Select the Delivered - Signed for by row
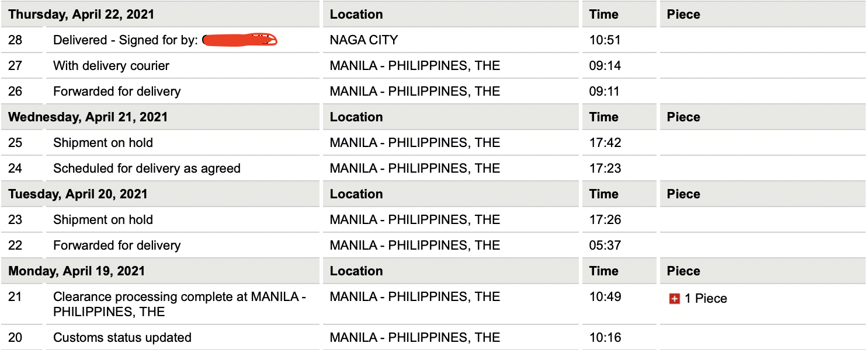Screen dimensions: 868x350 click(433, 40)
